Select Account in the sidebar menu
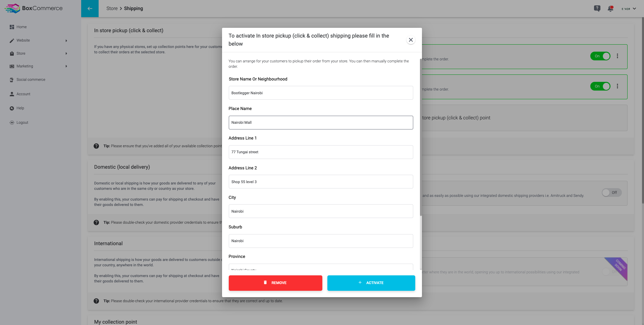Image resolution: width=644 pixels, height=325 pixels. click(20, 94)
